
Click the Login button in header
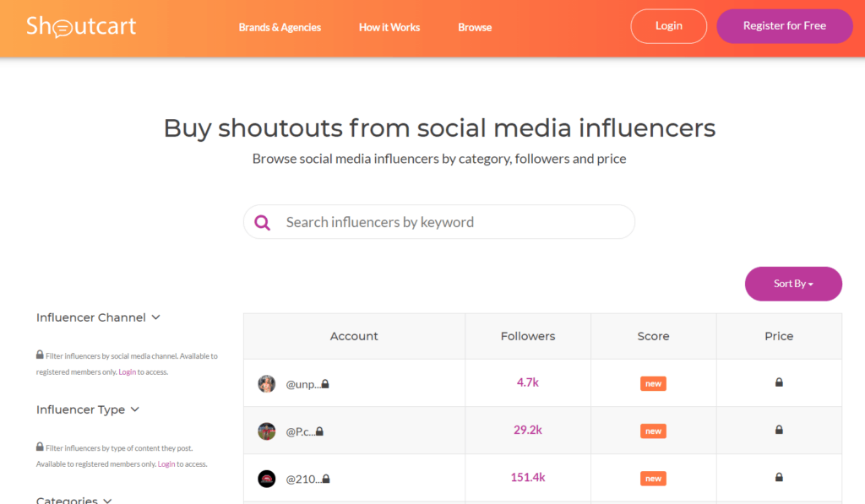[668, 26]
